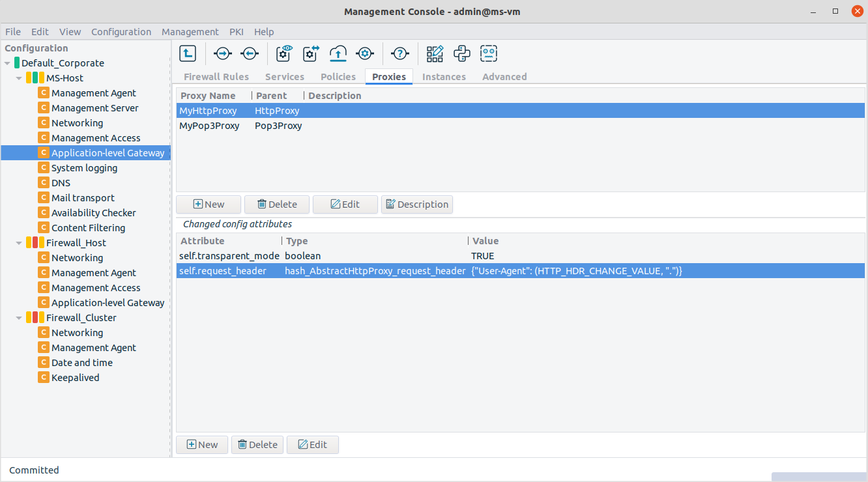Click New button below config attributes
The image size is (868, 482).
coord(202,445)
